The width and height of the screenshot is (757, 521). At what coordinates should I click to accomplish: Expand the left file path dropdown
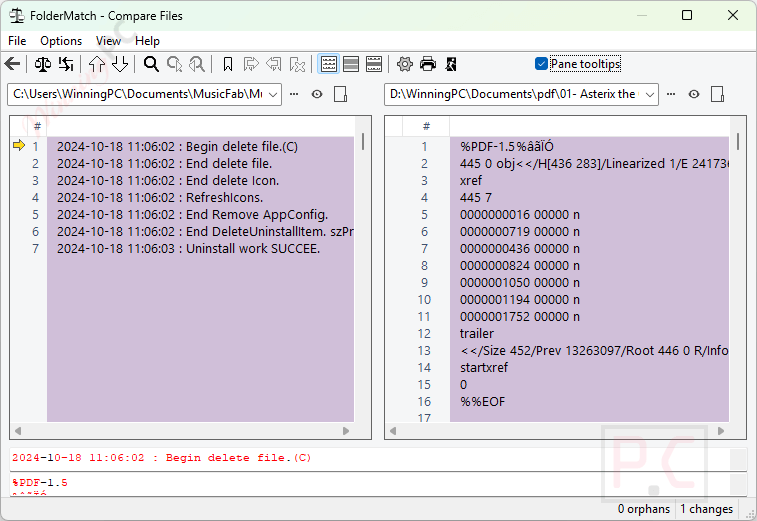tap(273, 95)
